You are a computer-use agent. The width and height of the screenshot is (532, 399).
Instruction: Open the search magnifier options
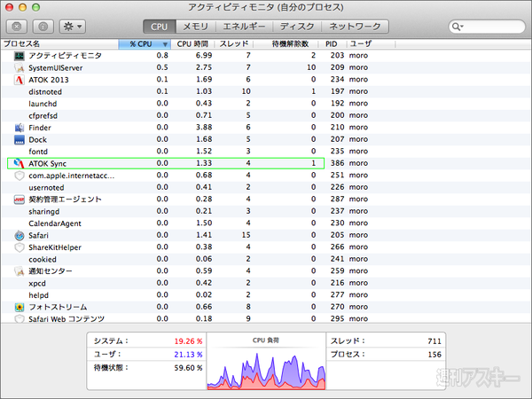pyautogui.click(x=457, y=27)
